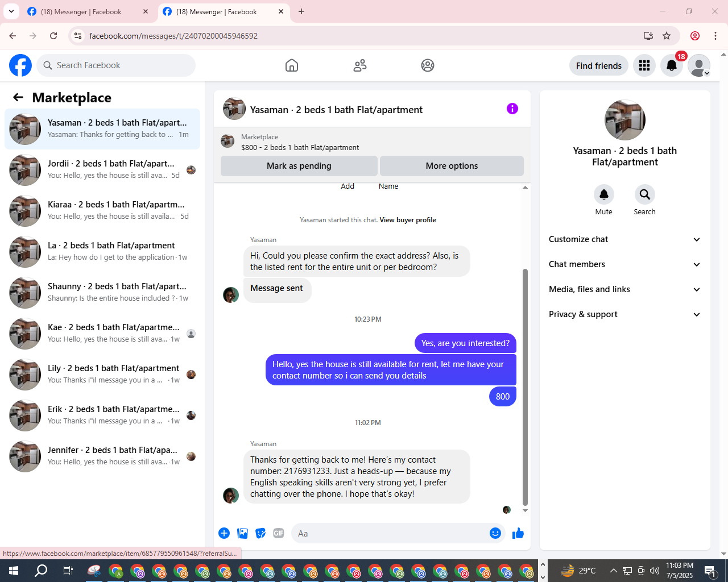Mute the Yasaman chat with bell icon
The image size is (728, 582).
[604, 194]
